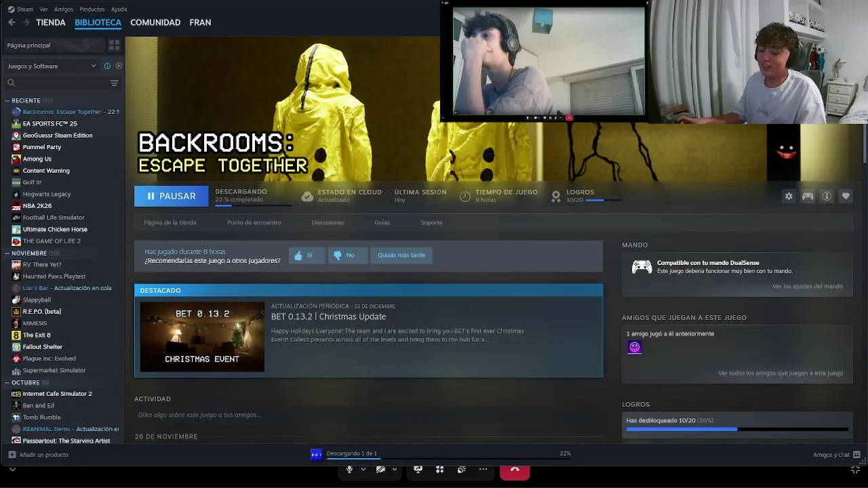Click the Estado en Cloud status icon
Image resolution: width=868 pixels, height=488 pixels.
click(307, 196)
